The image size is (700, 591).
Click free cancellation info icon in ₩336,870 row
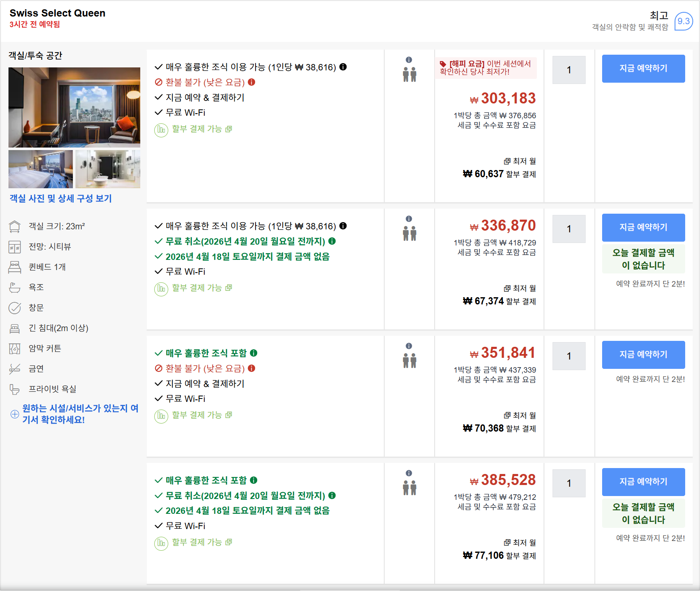(332, 241)
